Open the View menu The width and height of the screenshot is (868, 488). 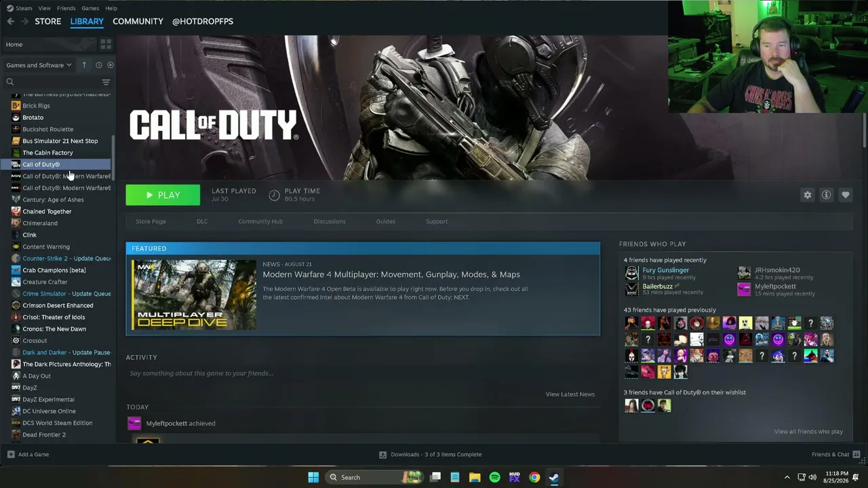tap(45, 8)
